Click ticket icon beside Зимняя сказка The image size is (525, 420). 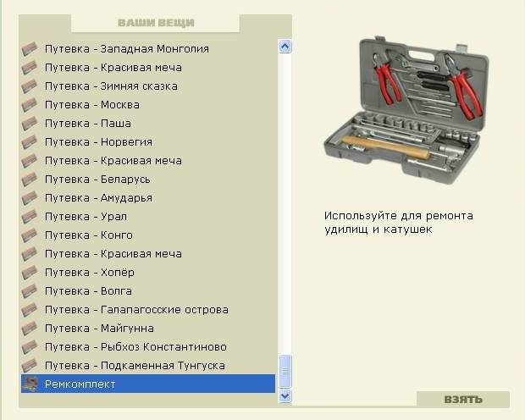(29, 86)
